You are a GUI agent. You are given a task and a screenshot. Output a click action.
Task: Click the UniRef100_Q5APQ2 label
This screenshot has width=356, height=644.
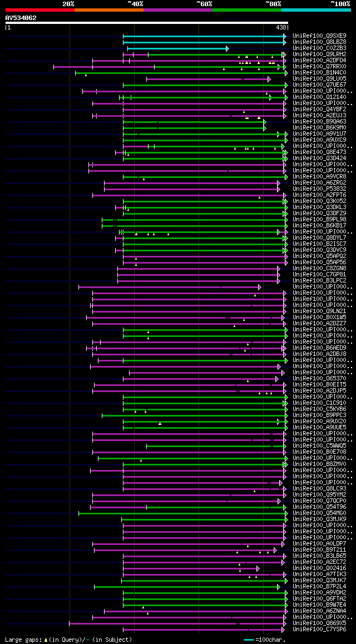pyautogui.click(x=319, y=256)
